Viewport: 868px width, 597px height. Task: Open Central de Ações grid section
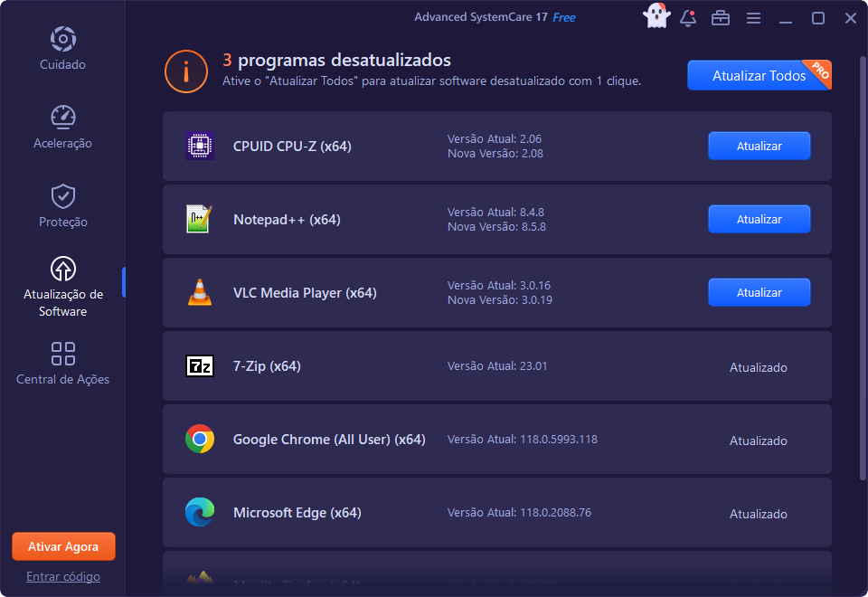click(62, 364)
